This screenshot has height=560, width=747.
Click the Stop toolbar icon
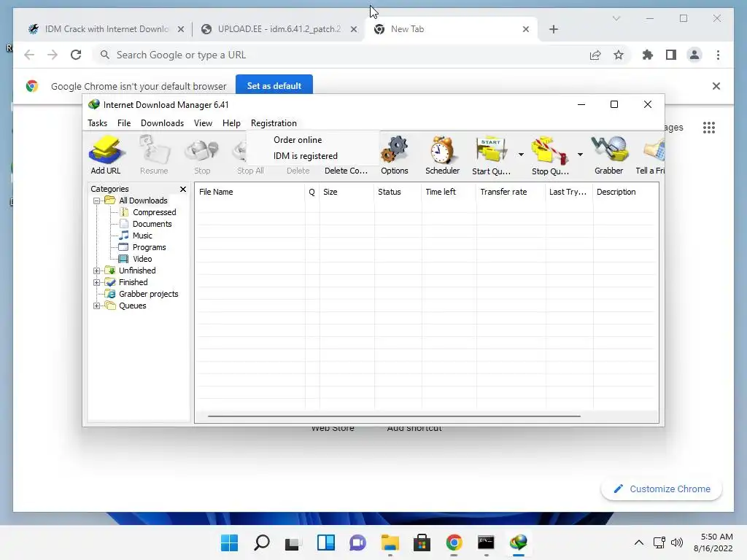click(202, 149)
